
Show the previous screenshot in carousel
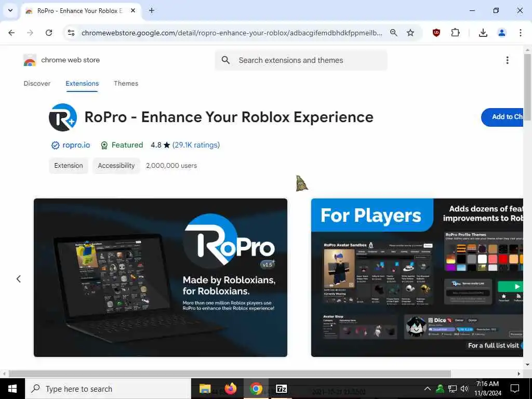tap(19, 279)
